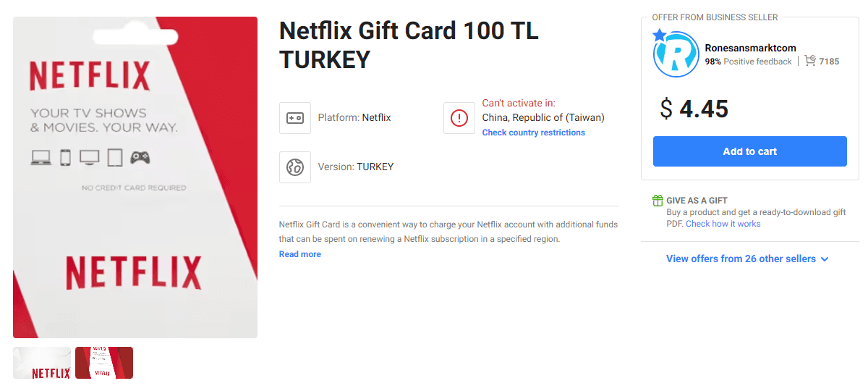Screen dimensions: 868x386
Task: Select the second red Netflix thumbnail
Action: coord(104,363)
